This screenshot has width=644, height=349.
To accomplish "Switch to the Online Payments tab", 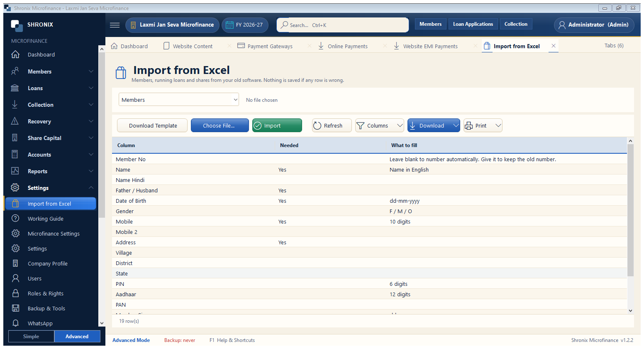I will [x=343, y=46].
